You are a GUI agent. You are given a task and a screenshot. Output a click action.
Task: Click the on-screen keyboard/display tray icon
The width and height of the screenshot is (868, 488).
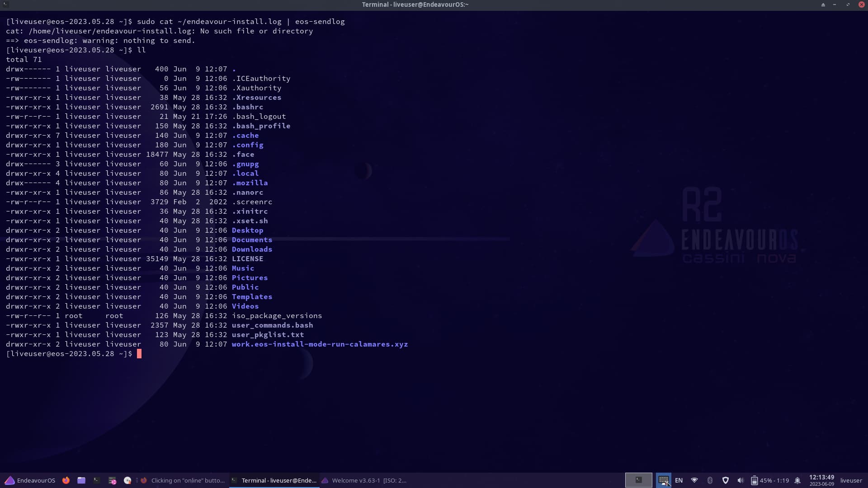(663, 480)
